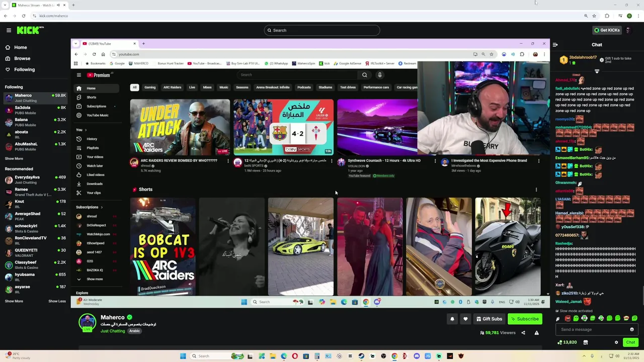Click the live stream video player
The image size is (644, 362).
click(x=310, y=173)
